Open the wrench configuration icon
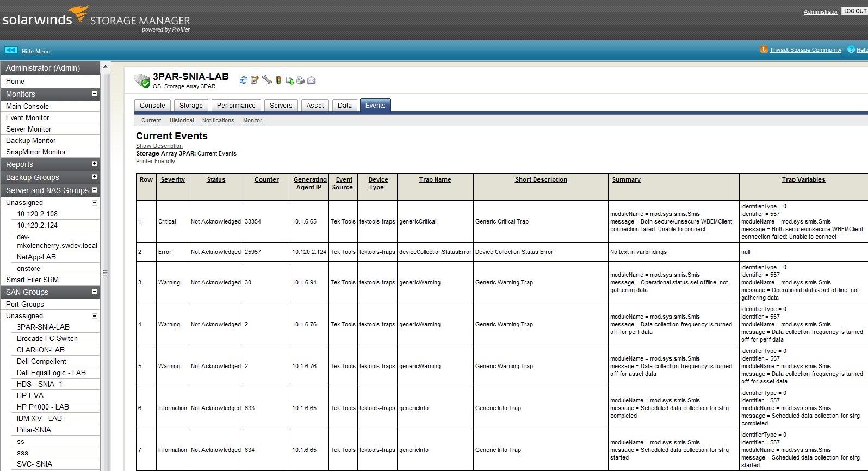Image resolution: width=868 pixels, height=471 pixels. [266, 80]
